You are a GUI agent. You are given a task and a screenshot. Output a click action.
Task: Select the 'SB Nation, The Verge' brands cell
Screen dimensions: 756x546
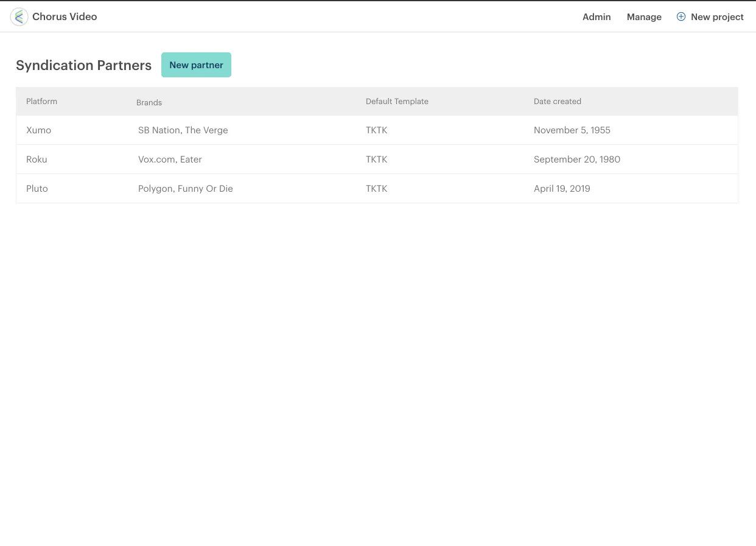pos(183,130)
